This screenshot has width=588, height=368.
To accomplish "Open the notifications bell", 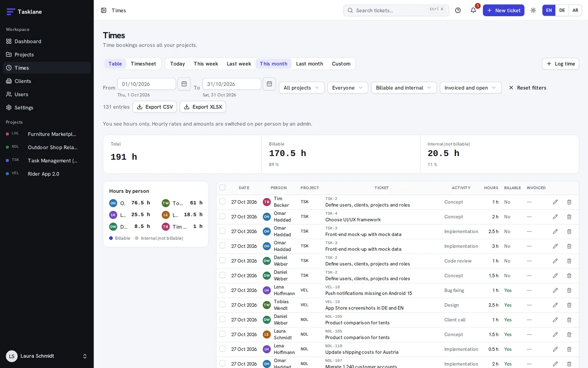I will 473,10.
